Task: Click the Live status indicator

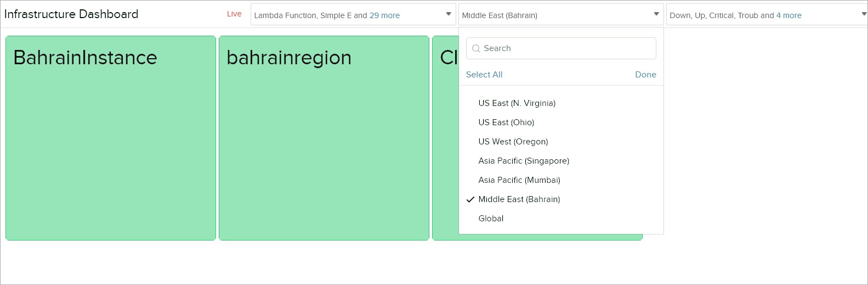Action: [234, 14]
